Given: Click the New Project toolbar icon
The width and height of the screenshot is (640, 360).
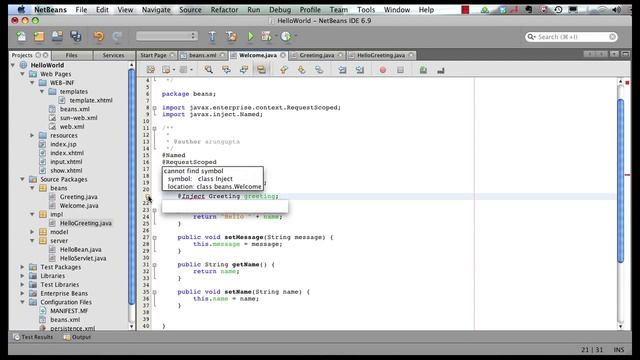Looking at the screenshot, I should click(x=39, y=37).
